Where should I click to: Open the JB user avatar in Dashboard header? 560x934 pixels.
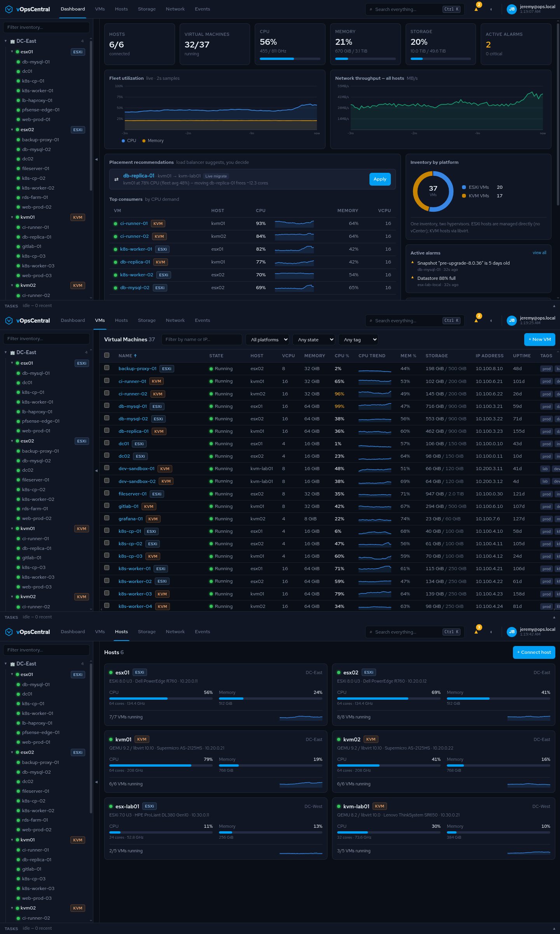[x=512, y=9]
